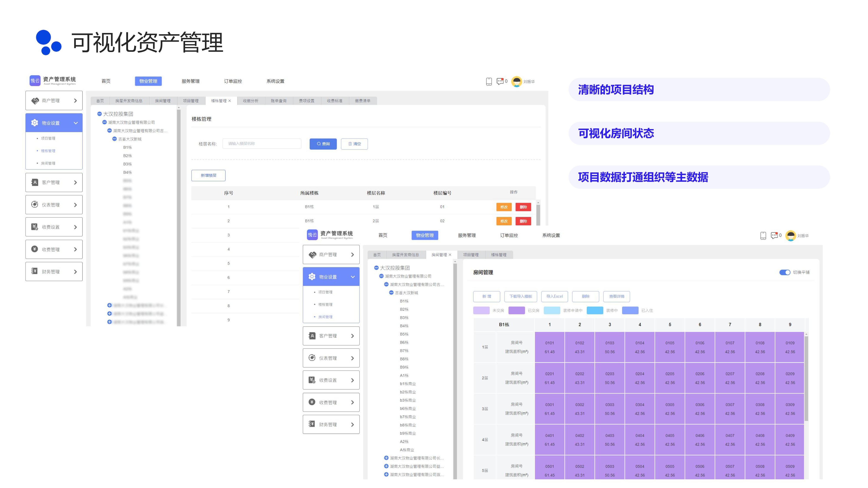Click the 已交房 purple legend swatch
This screenshot has height=488, width=868.
coord(516,310)
